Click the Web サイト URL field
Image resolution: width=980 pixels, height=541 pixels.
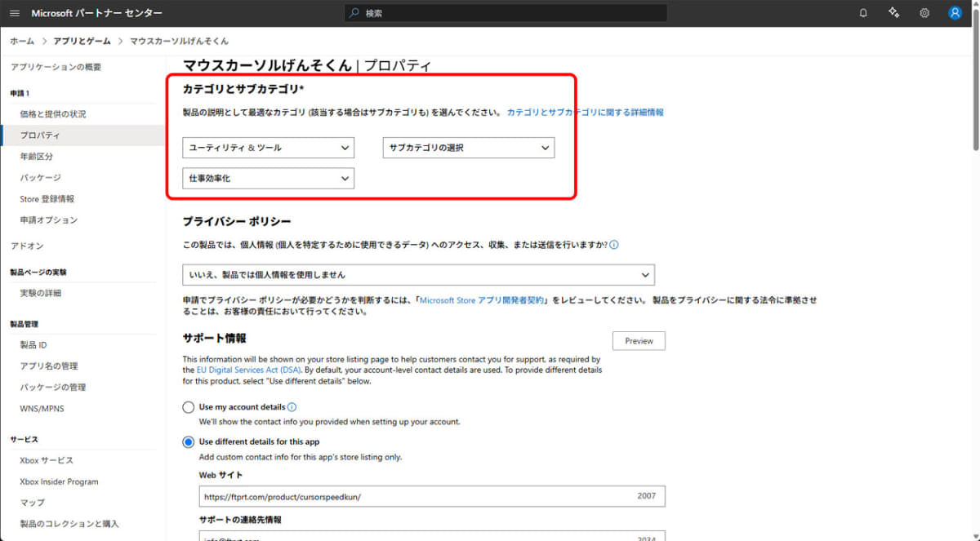click(x=432, y=496)
